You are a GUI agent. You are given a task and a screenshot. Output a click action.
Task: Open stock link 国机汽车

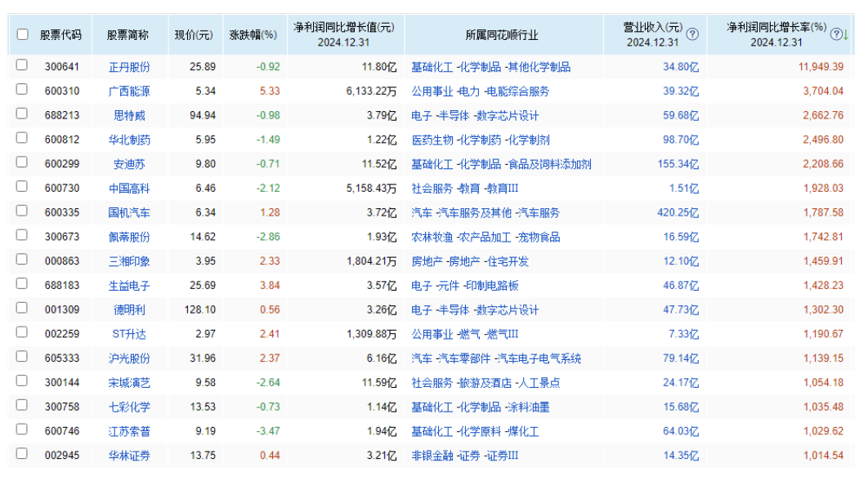(x=129, y=213)
